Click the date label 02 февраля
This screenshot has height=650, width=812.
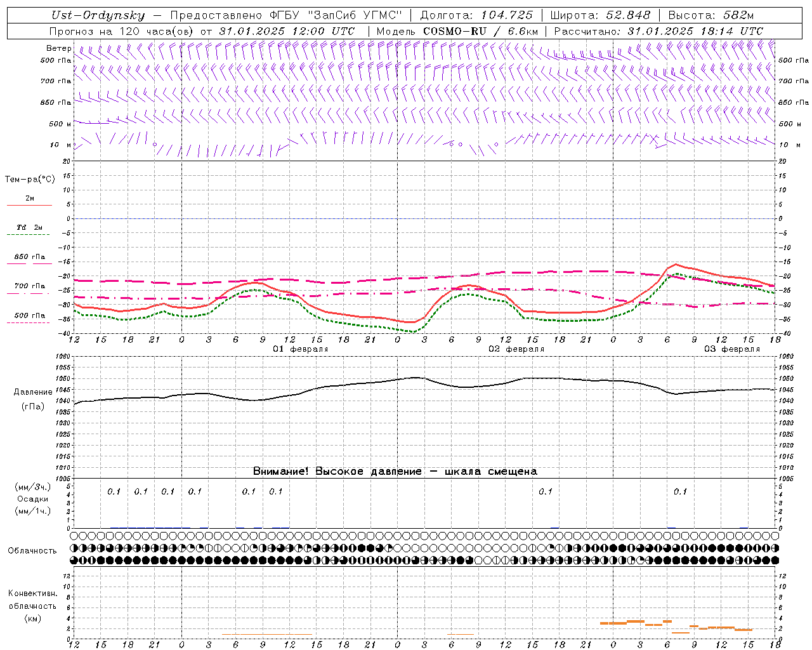click(x=516, y=349)
